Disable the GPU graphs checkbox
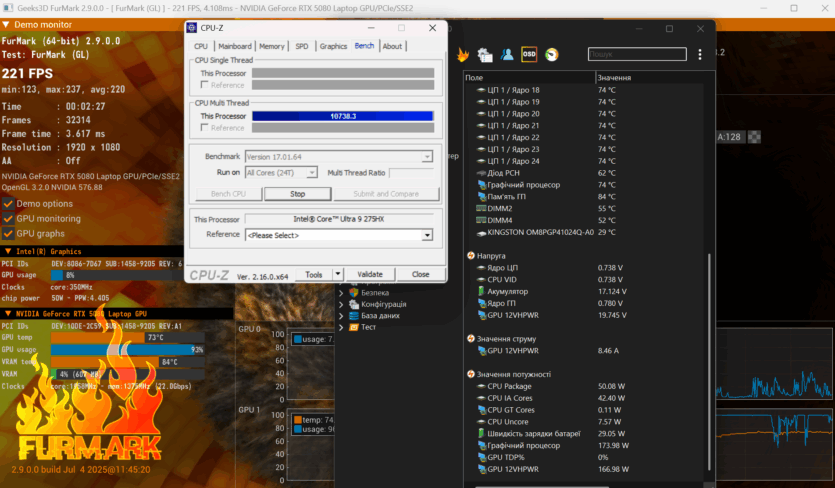 8,233
